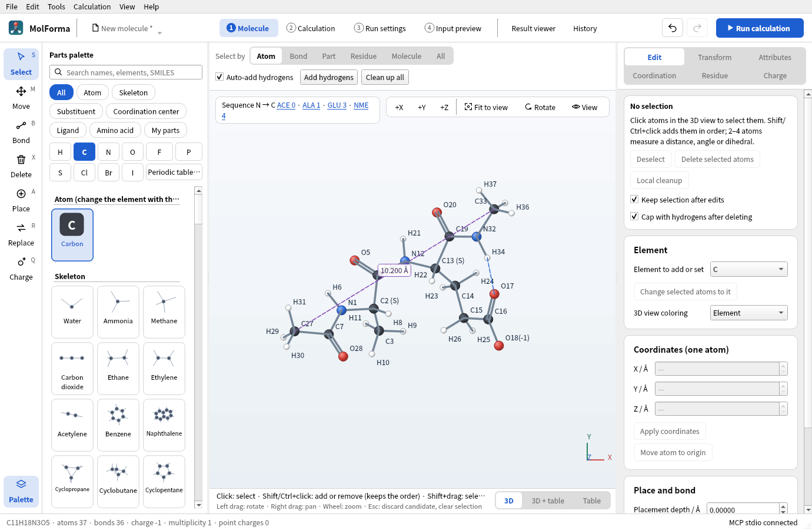Switch display to 3D + table
The width and height of the screenshot is (812, 530).
point(548,501)
